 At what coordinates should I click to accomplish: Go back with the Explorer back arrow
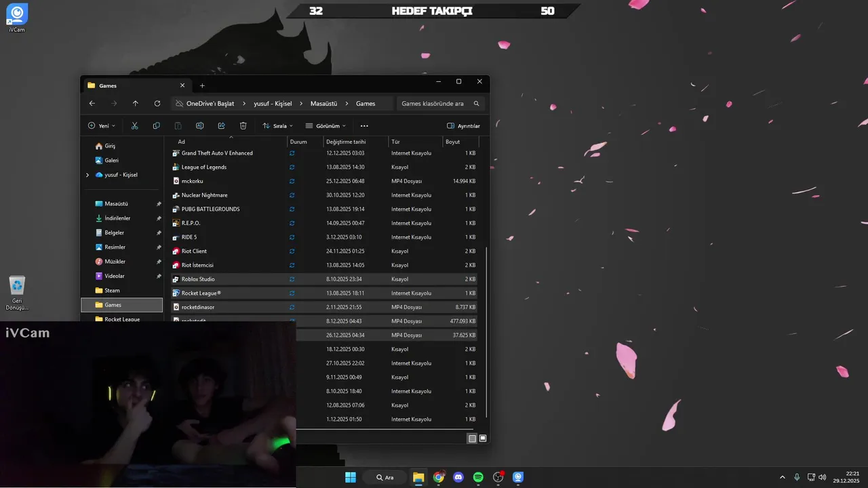[x=92, y=104]
